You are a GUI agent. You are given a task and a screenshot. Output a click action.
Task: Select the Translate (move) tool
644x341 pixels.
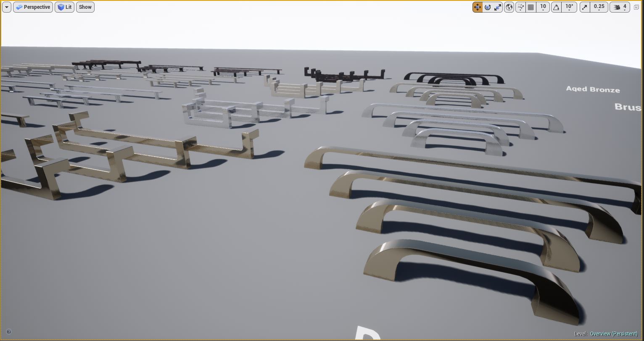(x=477, y=7)
